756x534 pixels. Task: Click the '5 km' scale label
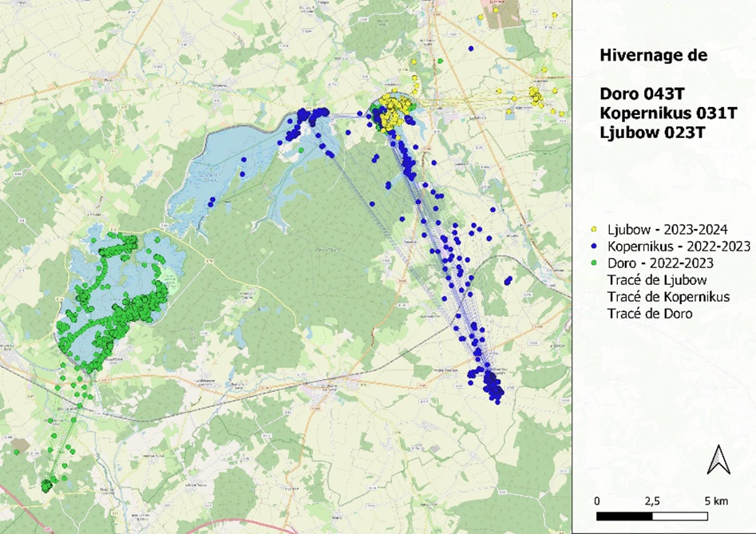[x=716, y=501]
